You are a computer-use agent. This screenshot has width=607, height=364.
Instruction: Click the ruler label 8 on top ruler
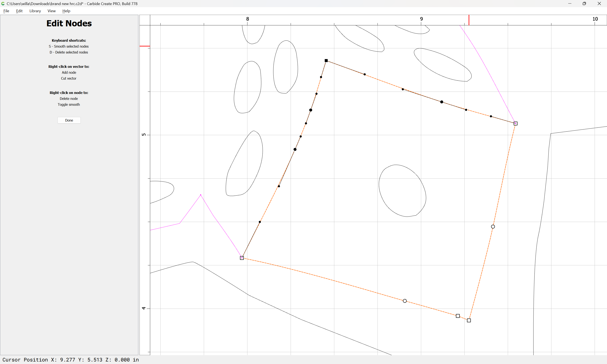point(248,19)
